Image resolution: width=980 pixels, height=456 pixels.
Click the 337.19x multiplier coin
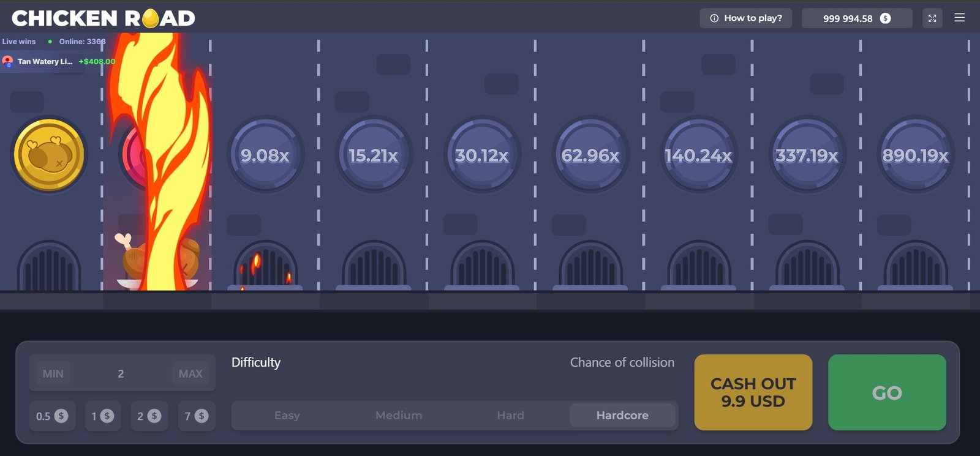coord(807,155)
